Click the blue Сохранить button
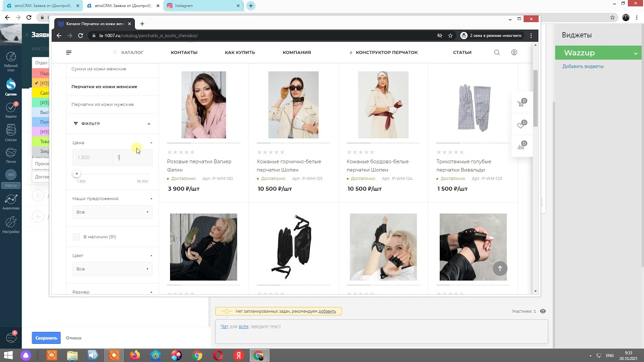Viewport: 644px width, 362px height. tap(46, 338)
